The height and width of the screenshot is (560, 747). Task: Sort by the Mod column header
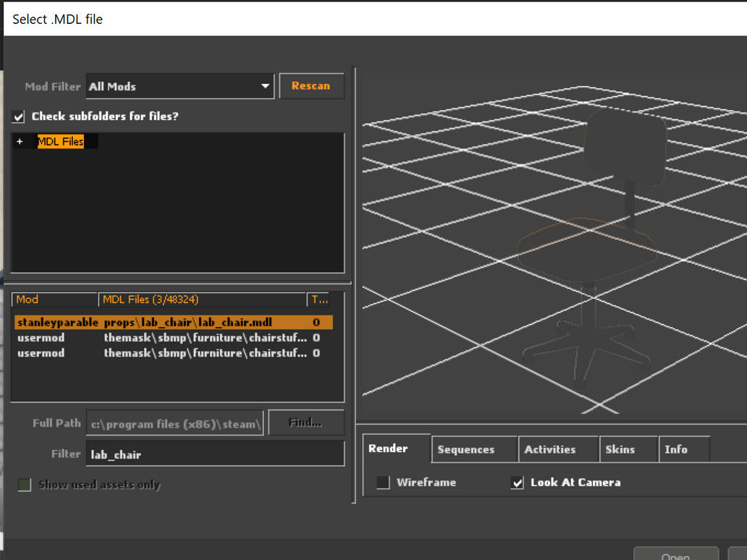pyautogui.click(x=54, y=300)
